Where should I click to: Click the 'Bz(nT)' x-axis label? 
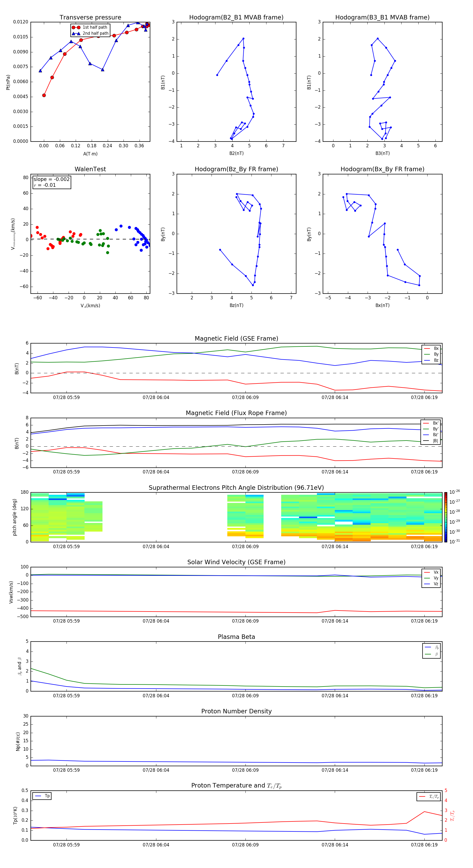(236, 305)
